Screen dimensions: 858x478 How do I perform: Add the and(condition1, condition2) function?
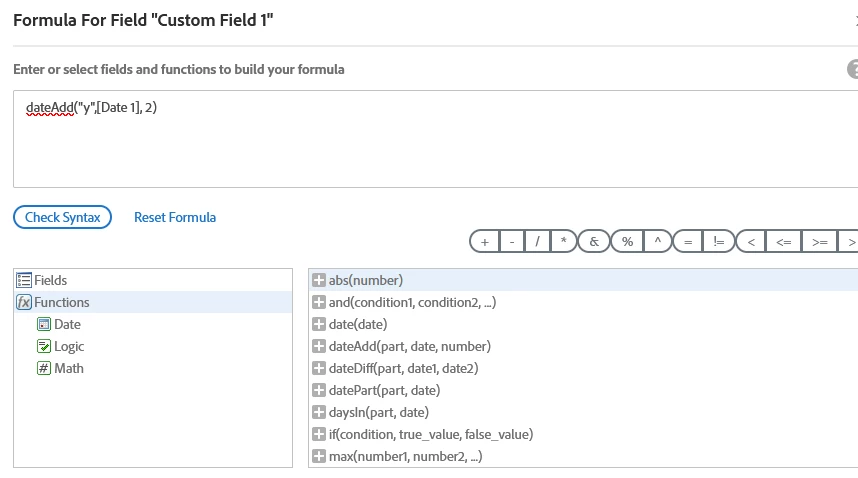[x=319, y=302]
